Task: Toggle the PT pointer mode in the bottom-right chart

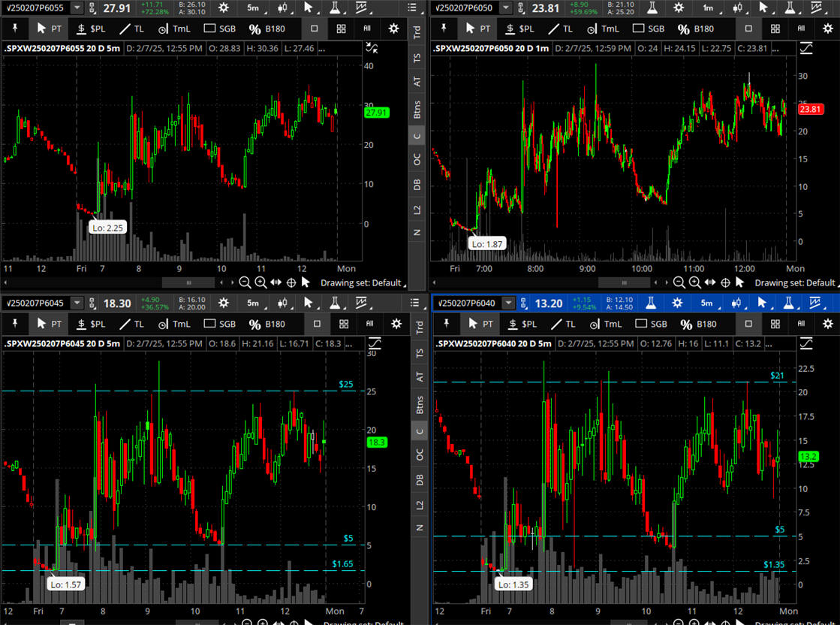Action: click(478, 324)
